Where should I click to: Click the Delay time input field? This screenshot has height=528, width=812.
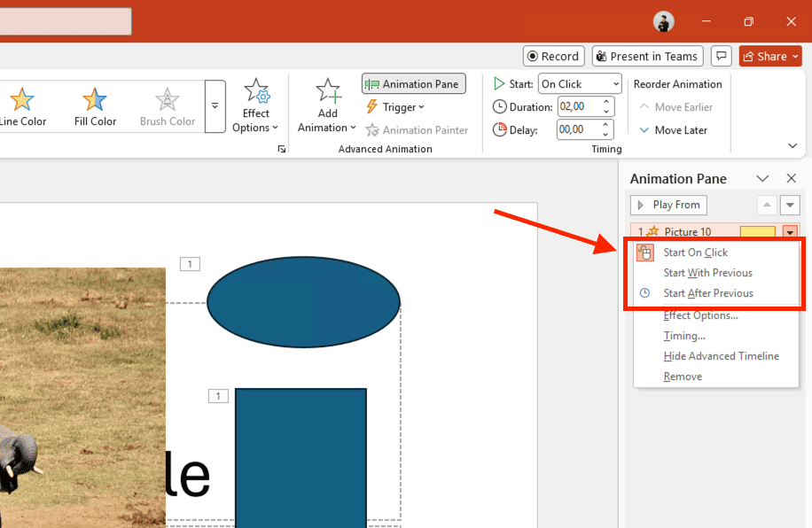coord(576,130)
